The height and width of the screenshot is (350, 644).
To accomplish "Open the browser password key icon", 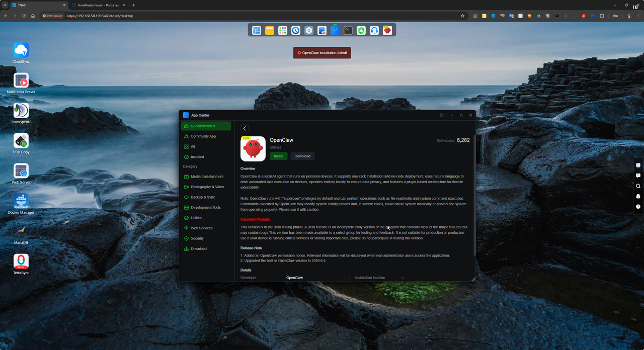I will 615,16.
